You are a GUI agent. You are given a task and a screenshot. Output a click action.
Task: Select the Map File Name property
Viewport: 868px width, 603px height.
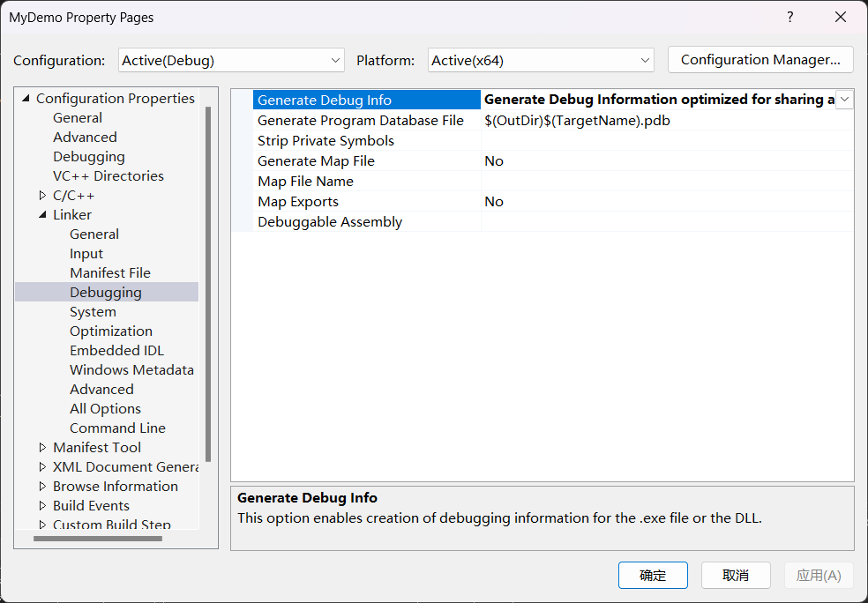click(366, 182)
